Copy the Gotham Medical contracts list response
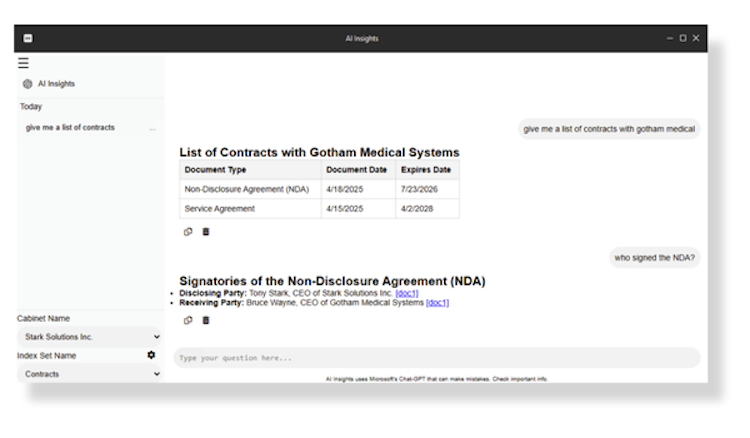This screenshot has height=438, width=750. pos(188,231)
